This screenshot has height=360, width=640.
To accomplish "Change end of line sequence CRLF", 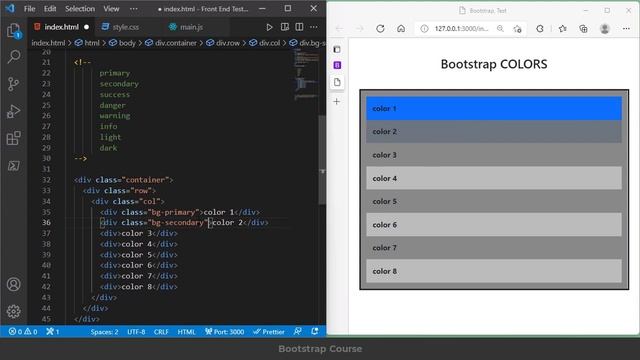I will (161, 331).
